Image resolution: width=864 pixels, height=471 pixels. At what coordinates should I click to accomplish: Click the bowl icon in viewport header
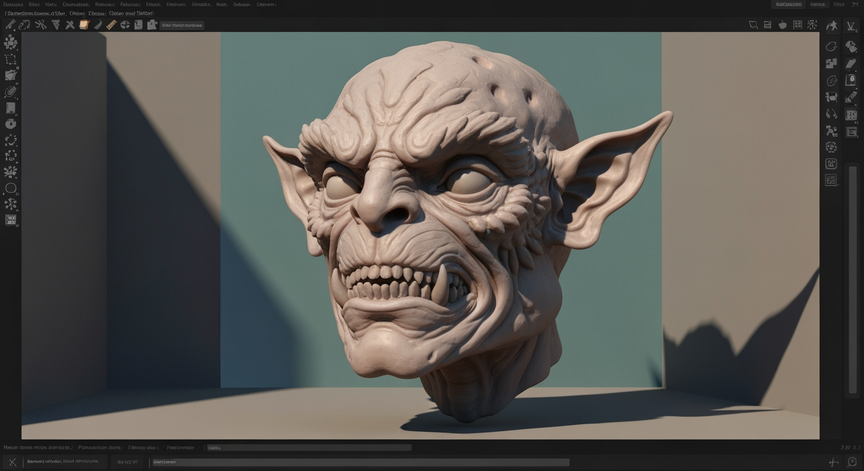pos(782,25)
